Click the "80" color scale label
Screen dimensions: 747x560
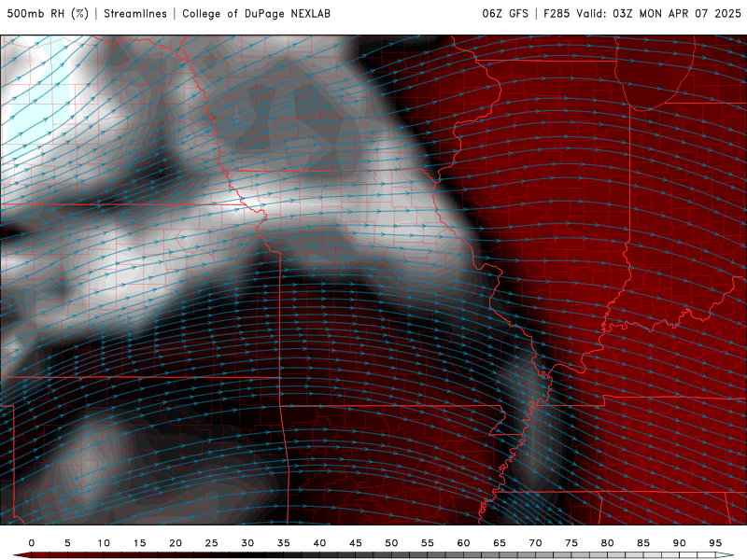pos(608,543)
